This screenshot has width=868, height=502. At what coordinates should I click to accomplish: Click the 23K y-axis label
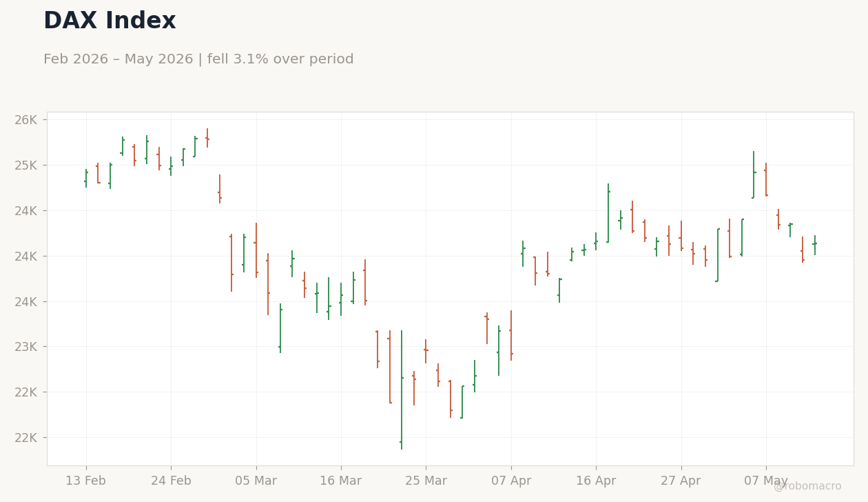[26, 347]
